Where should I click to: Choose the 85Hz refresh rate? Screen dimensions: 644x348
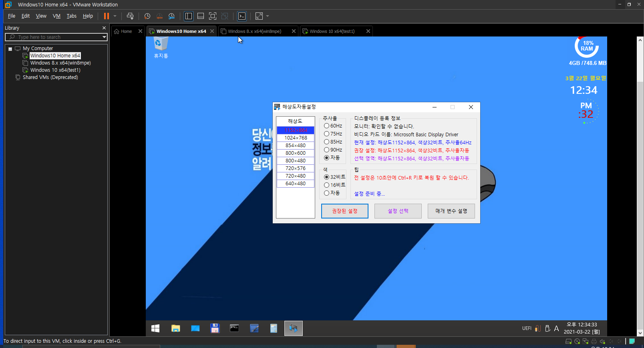pyautogui.click(x=333, y=142)
